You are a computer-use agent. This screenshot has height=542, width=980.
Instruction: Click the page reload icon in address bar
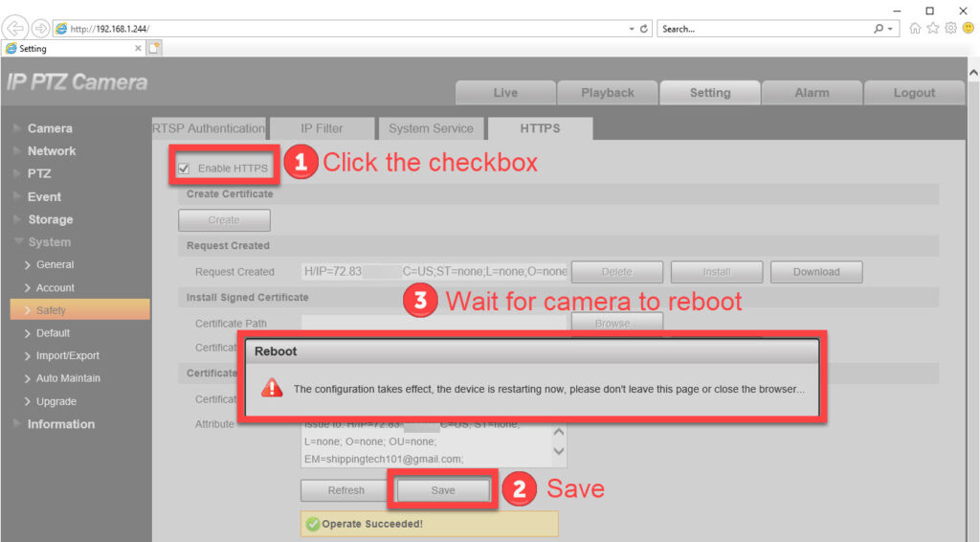[644, 29]
